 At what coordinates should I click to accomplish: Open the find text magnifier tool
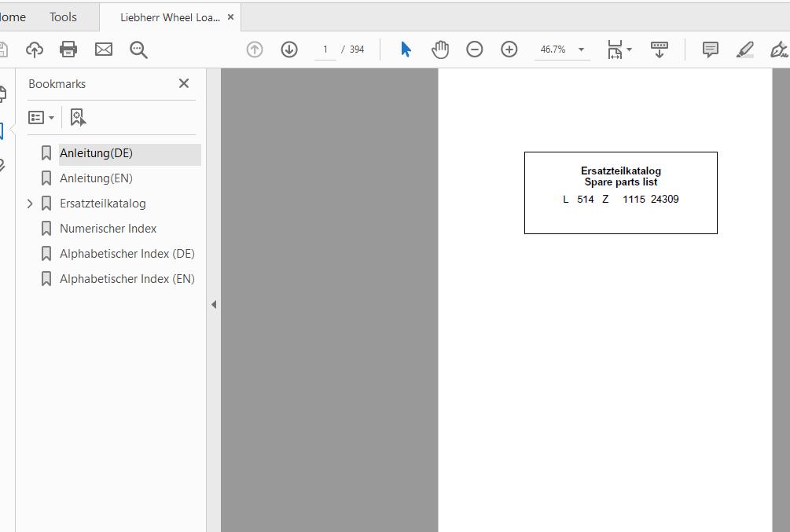click(138, 50)
